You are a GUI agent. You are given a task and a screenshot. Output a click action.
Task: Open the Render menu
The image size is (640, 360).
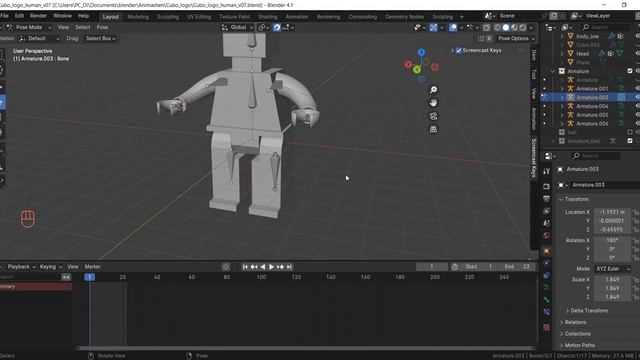[x=38, y=16]
